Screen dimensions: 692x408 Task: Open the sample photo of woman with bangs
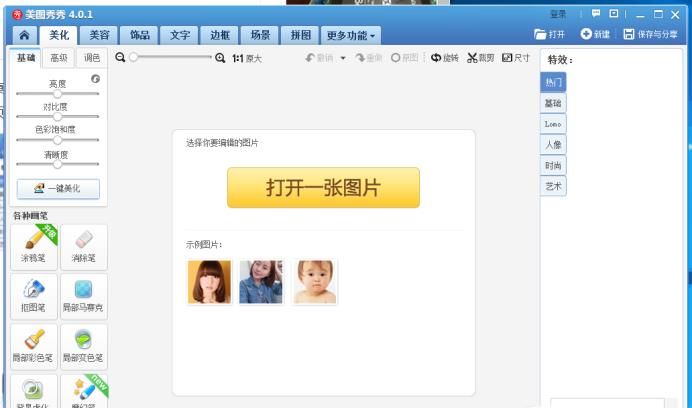(209, 282)
